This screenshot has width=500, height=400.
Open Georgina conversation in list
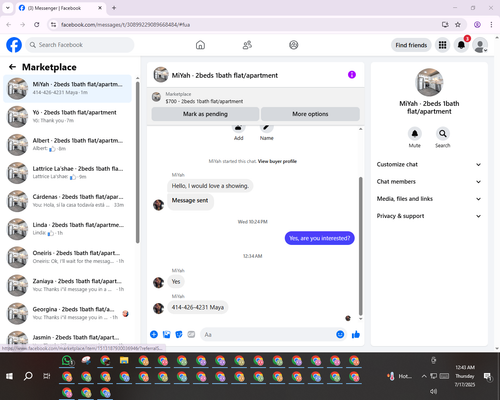click(x=68, y=313)
